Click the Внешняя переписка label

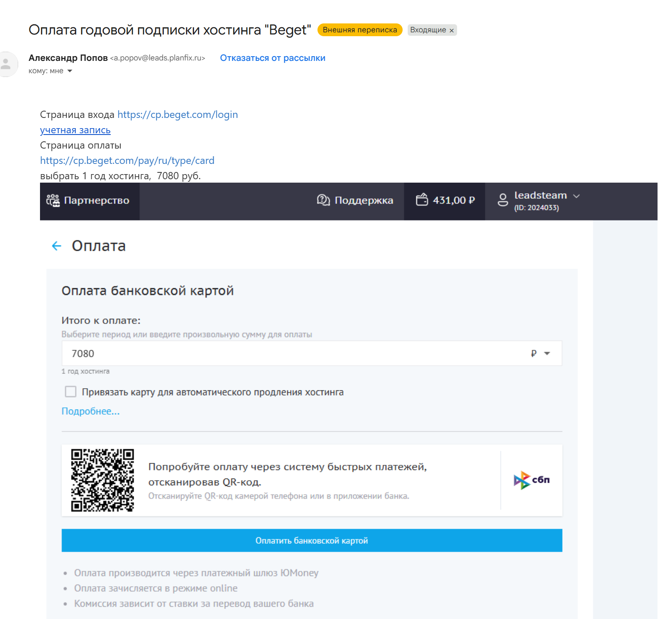point(360,30)
